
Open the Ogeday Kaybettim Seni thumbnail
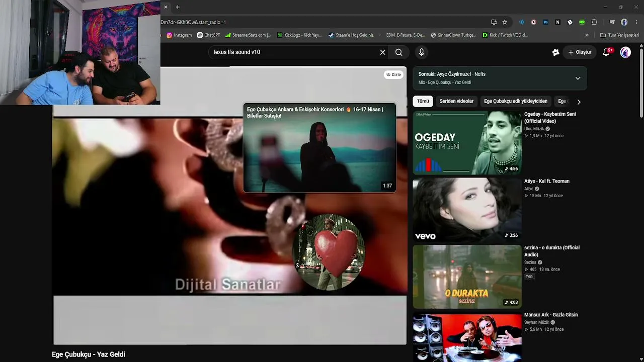coord(467,143)
